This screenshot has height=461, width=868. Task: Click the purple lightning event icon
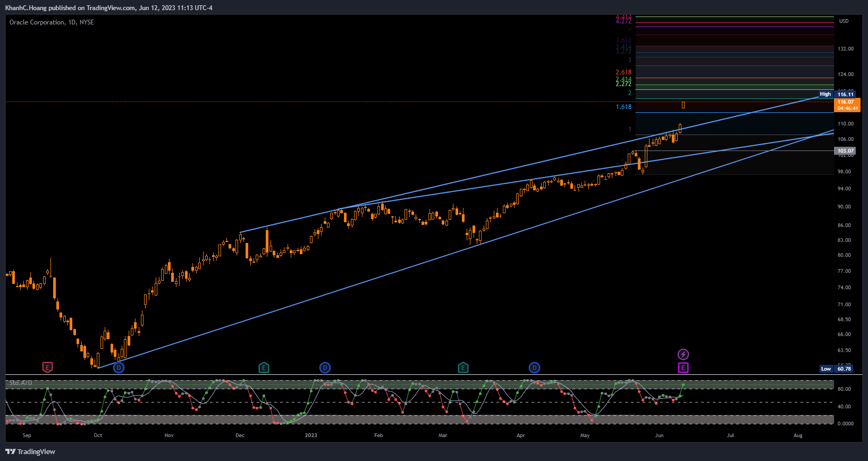(683, 354)
